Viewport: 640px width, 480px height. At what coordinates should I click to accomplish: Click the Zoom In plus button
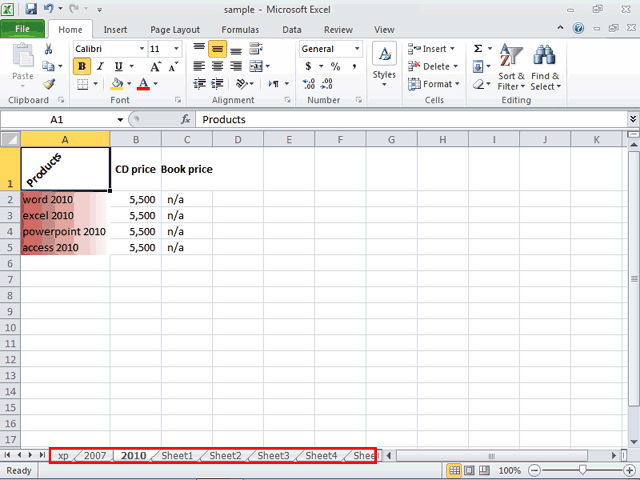click(630, 471)
